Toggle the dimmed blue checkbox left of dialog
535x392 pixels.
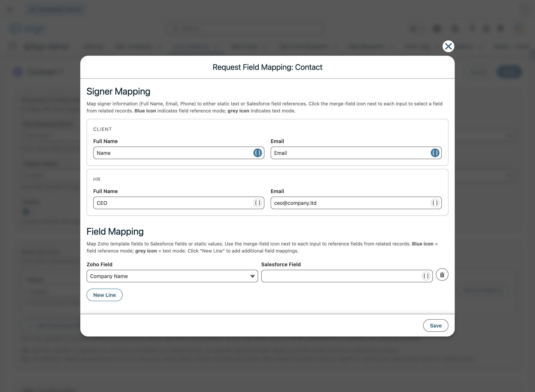click(26, 211)
